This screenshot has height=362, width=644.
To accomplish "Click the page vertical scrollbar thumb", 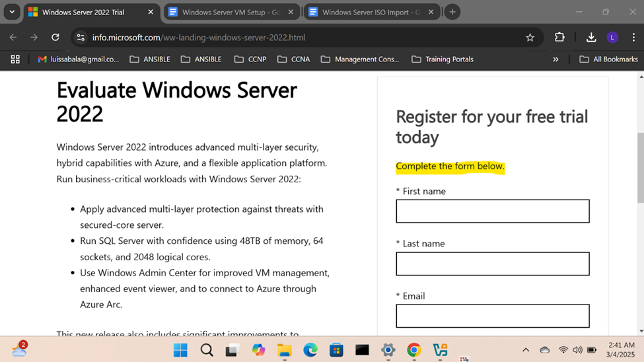I will (640, 168).
